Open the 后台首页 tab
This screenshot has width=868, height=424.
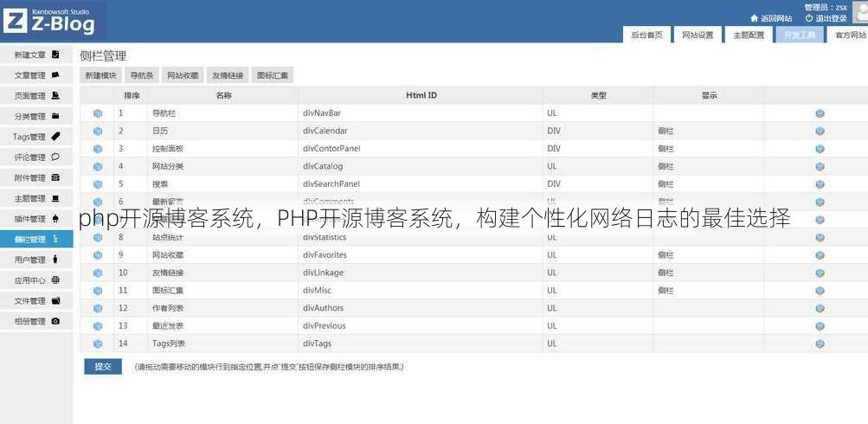click(646, 35)
